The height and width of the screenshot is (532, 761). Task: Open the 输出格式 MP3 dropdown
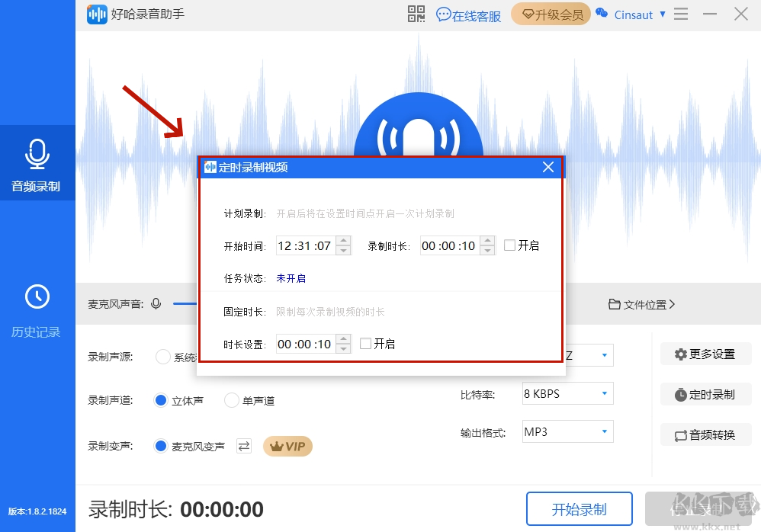pyautogui.click(x=567, y=431)
